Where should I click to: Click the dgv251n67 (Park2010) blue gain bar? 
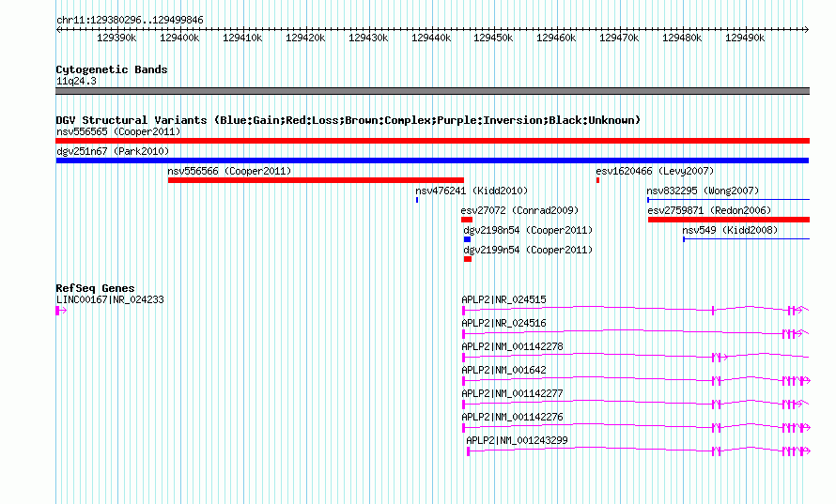432,160
